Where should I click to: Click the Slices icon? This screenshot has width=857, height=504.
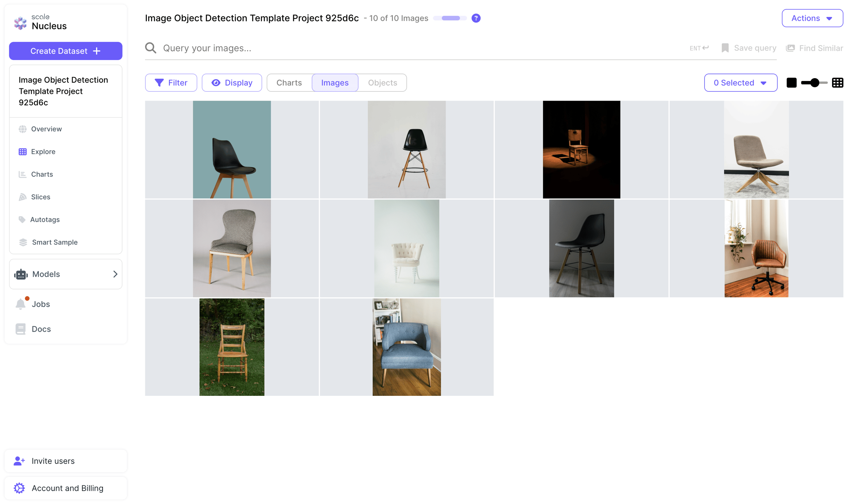point(22,197)
